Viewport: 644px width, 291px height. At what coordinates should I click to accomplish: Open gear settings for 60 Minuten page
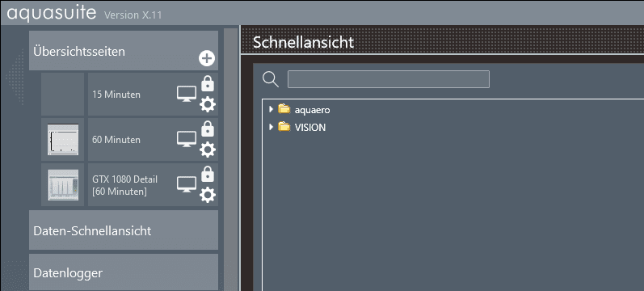click(208, 150)
